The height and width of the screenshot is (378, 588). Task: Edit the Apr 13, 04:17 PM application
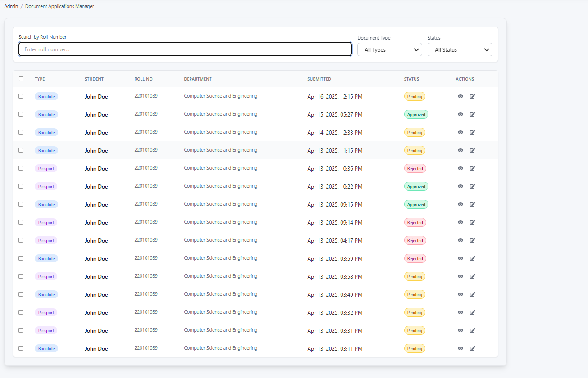point(473,240)
